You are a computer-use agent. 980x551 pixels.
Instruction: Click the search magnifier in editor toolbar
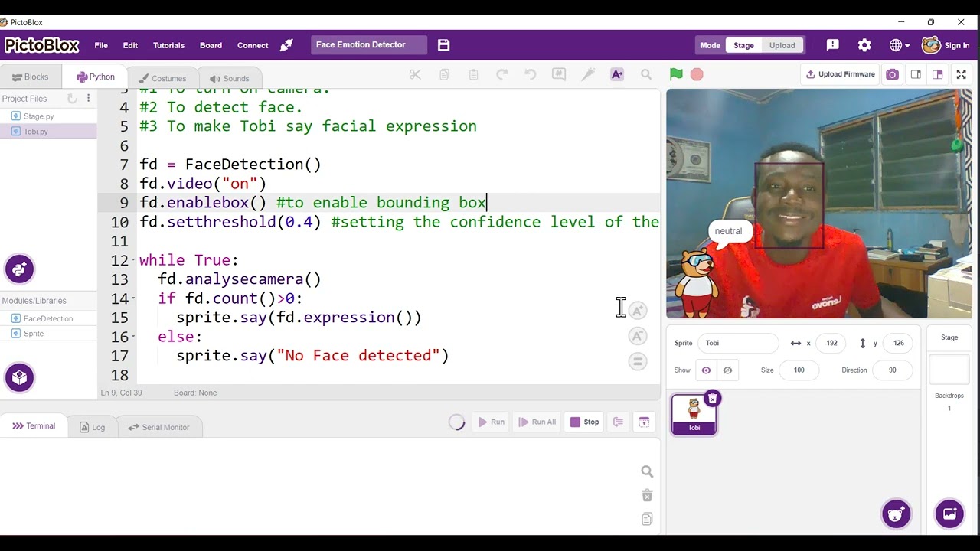(646, 74)
